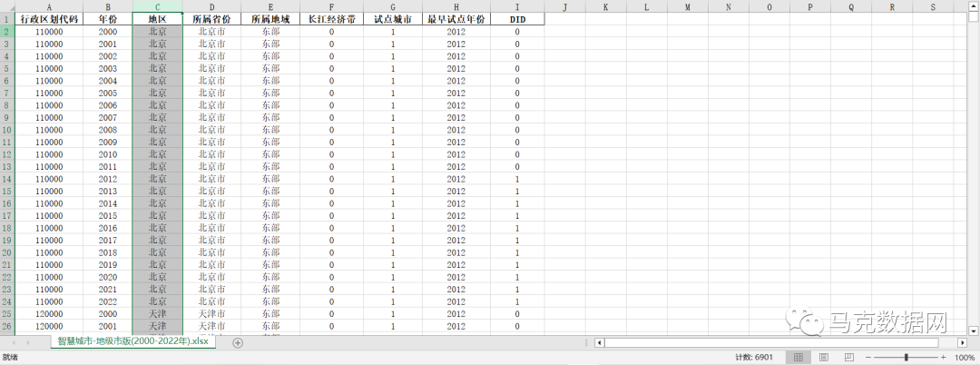Click the 长江经济带 header cell
Viewport: 980px width, 365px height.
331,19
